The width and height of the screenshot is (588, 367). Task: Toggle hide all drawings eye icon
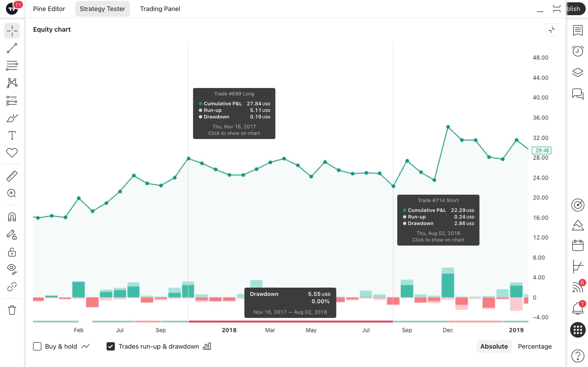pos(12,269)
